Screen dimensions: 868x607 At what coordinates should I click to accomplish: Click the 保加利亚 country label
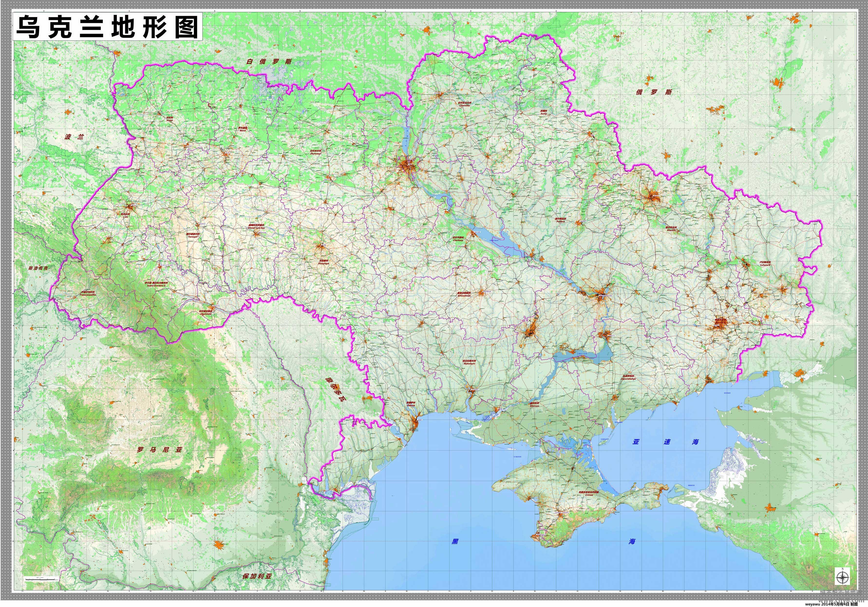tap(257, 576)
